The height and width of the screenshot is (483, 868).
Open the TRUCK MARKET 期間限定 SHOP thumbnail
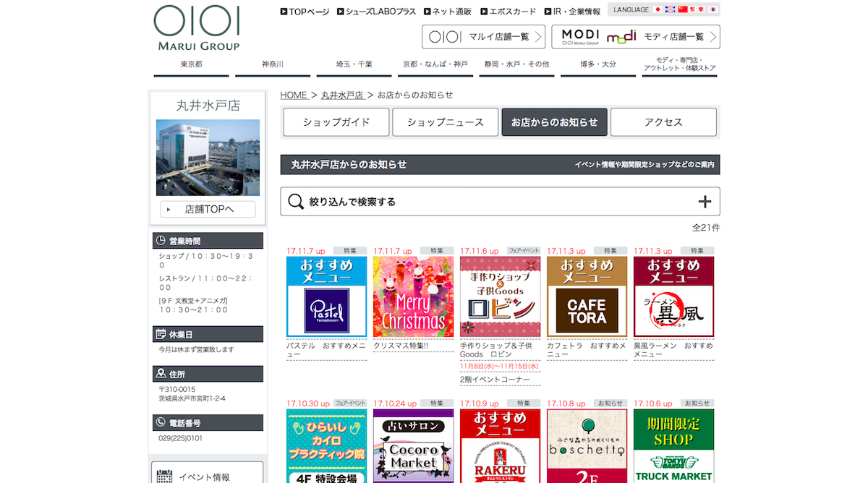coord(674,446)
